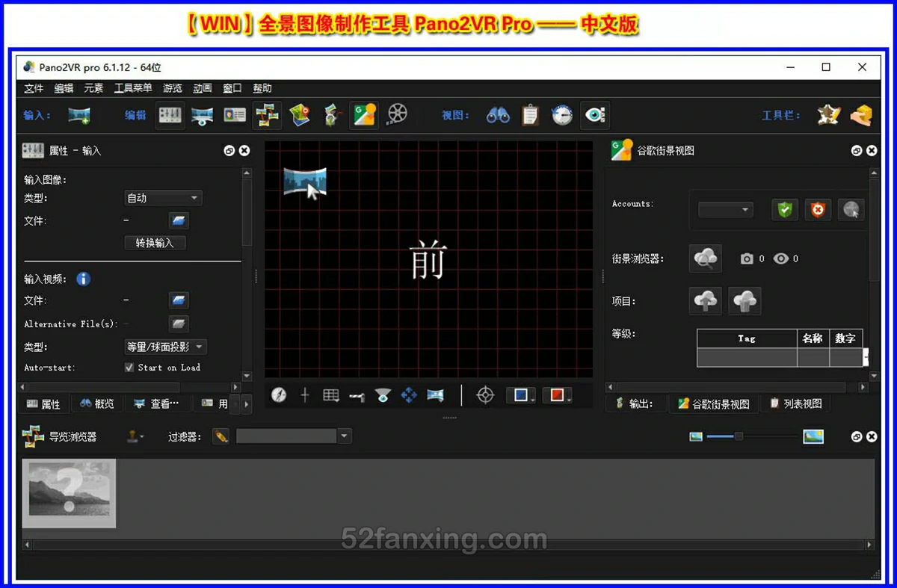Viewport: 897px width, 588px height.
Task: Click the add input panorama icon
Action: coord(79,116)
